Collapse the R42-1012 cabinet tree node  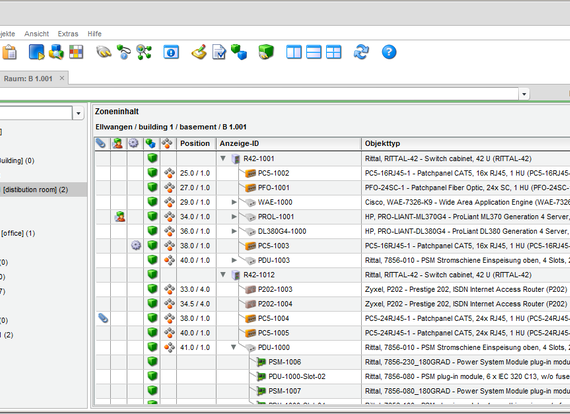[223, 275]
